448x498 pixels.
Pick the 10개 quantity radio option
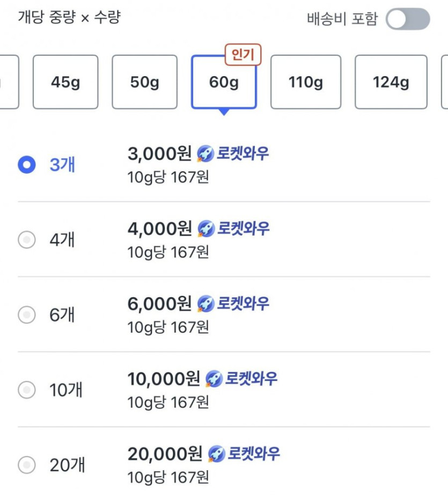coord(27,390)
